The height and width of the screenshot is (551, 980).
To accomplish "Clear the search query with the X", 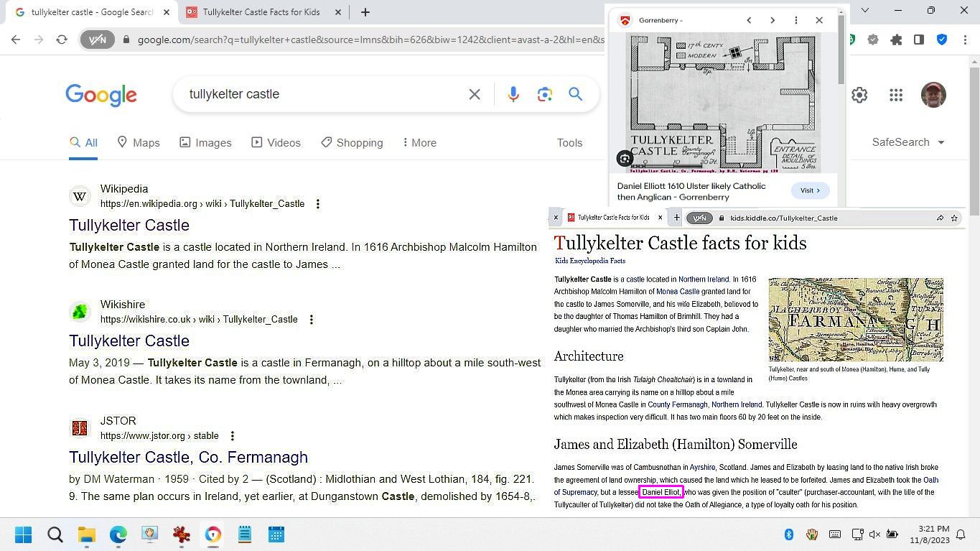I will tap(475, 94).
